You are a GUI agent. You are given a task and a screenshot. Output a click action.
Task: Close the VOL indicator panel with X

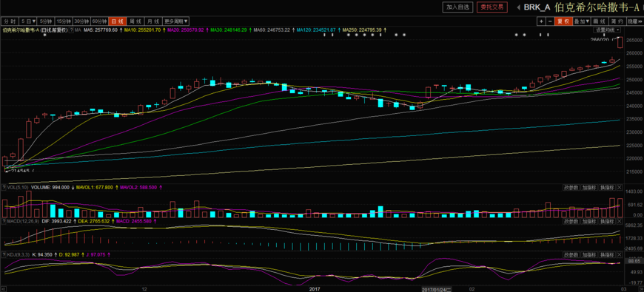(619, 188)
